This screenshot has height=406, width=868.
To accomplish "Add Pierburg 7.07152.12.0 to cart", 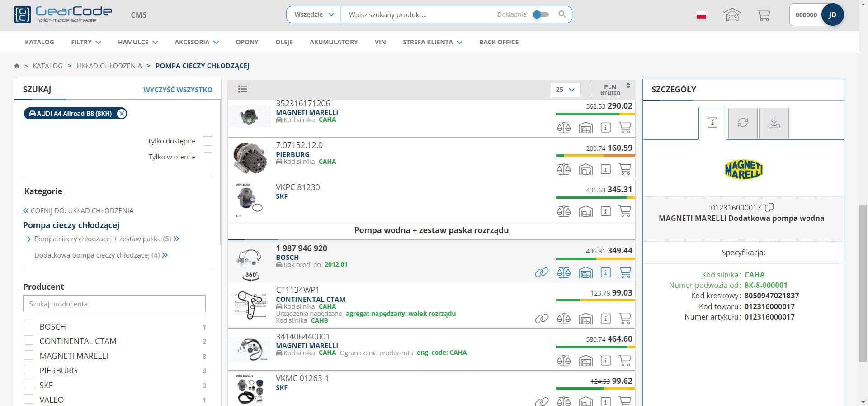I will 625,169.
